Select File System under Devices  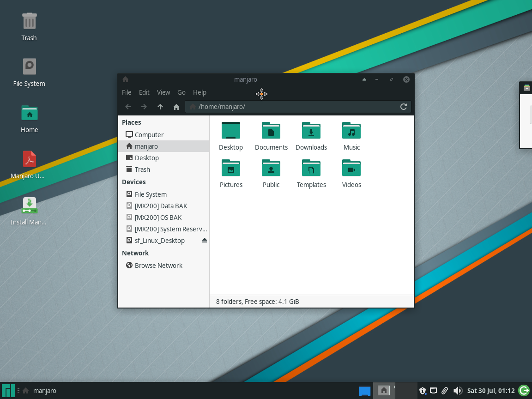[163, 194]
